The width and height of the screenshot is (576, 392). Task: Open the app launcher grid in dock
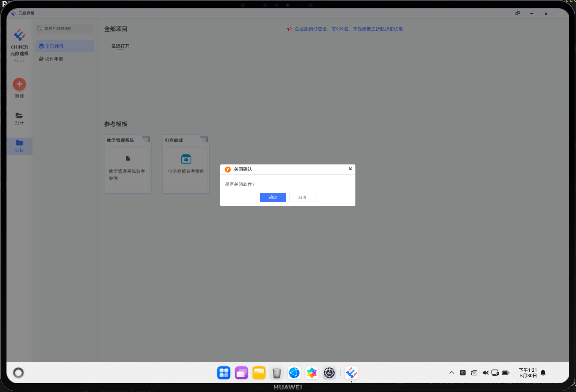[224, 373]
